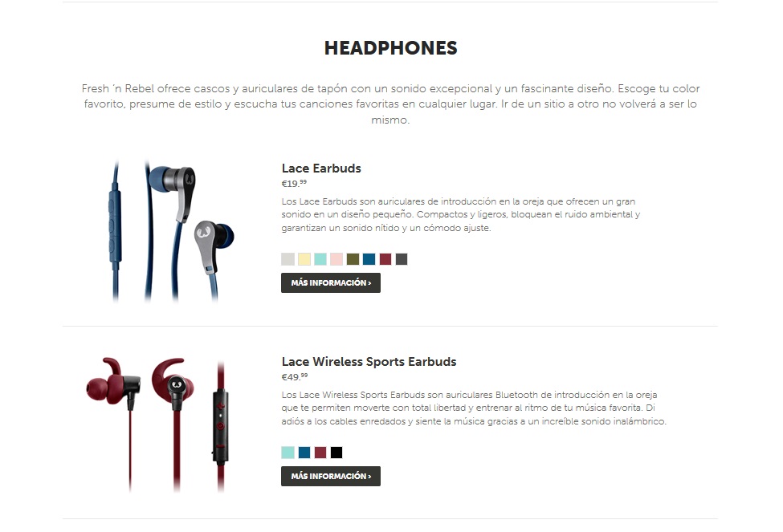Open the Lace Earbuds title link
This screenshot has height=532, width=783.
321,169
